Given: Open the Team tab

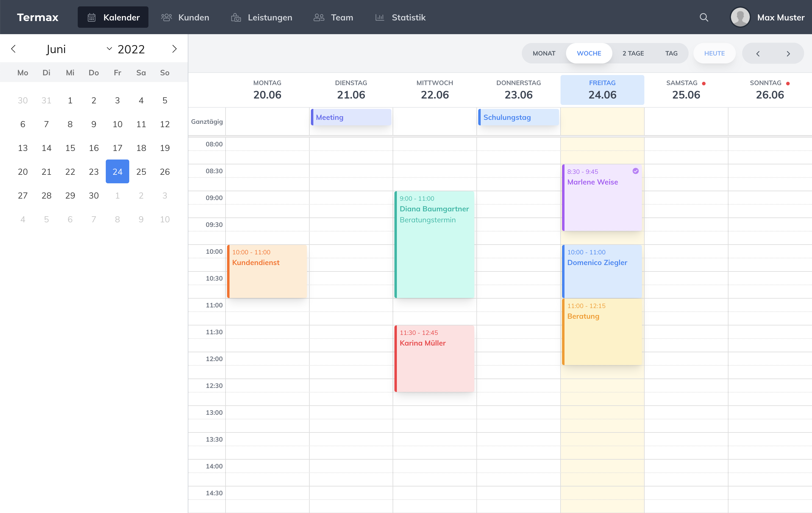Looking at the screenshot, I should tap(333, 17).
